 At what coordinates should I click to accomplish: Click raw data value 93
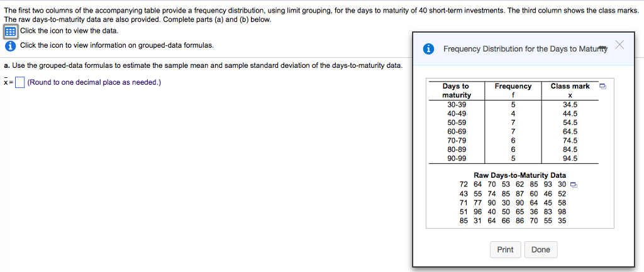[x=548, y=185]
